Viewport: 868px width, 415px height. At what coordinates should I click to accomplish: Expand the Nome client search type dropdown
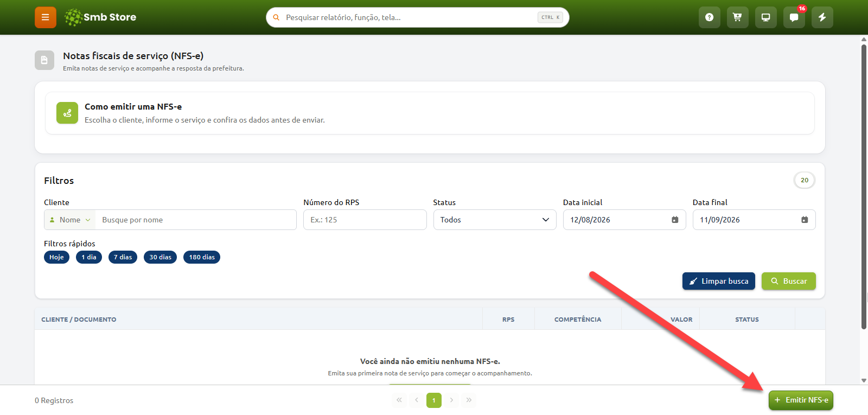pyautogui.click(x=70, y=220)
